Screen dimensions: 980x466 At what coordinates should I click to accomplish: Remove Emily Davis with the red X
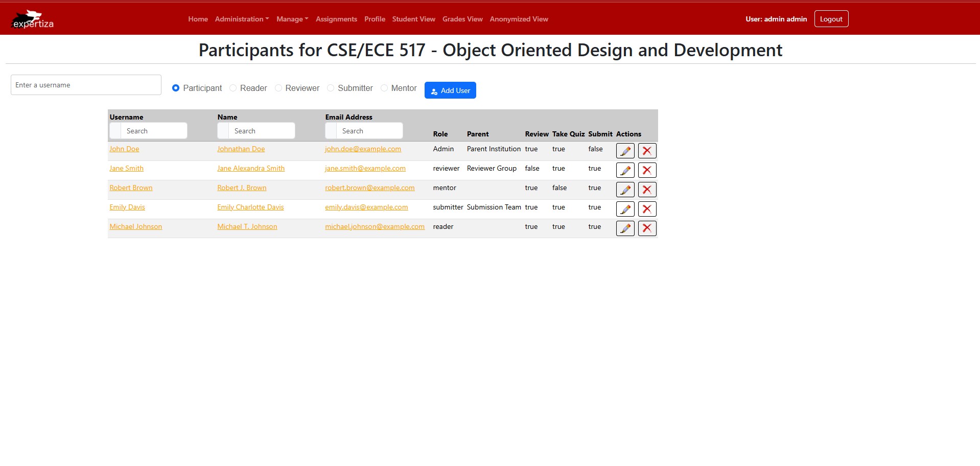646,208
